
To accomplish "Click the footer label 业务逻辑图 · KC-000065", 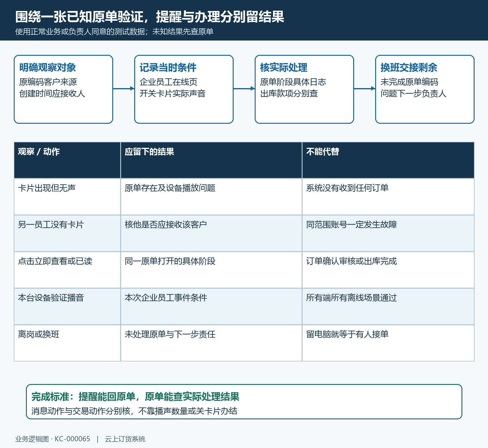I will tap(53, 439).
